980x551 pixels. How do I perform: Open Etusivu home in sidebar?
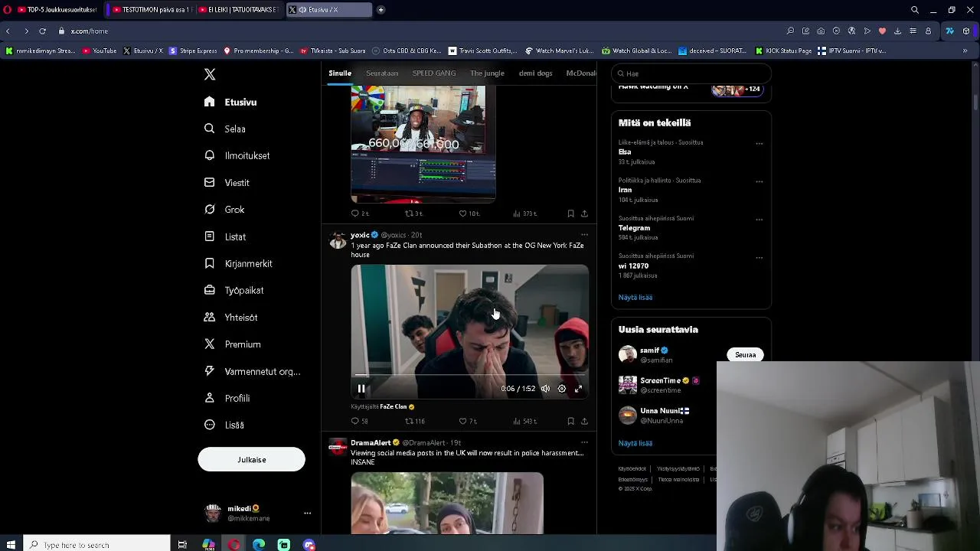tap(230, 102)
